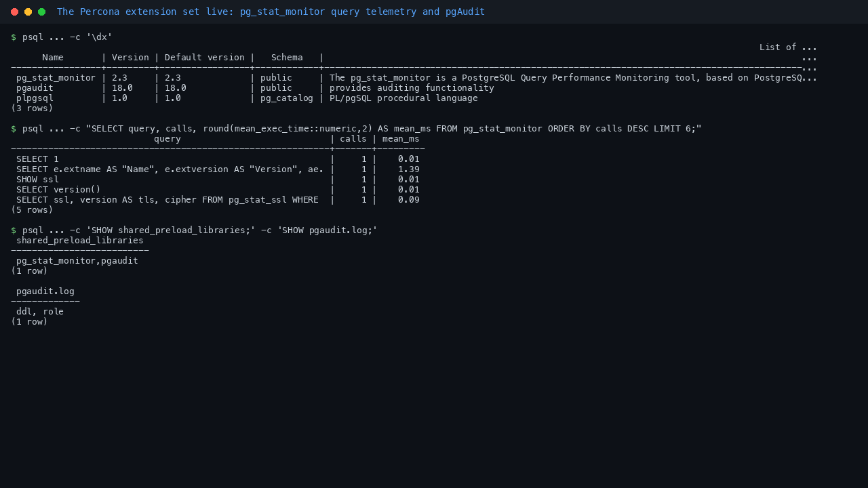Click the terminal title about Percona extension set
The image size is (868, 488).
pos(271,12)
